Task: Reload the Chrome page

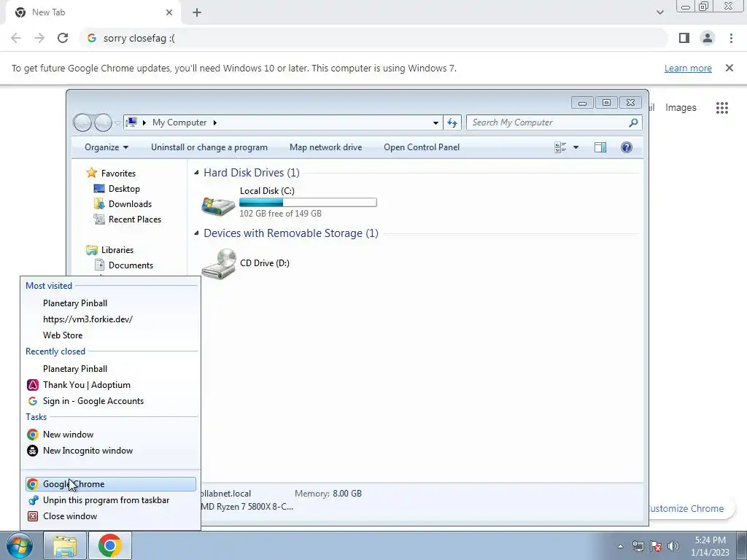Action: pos(63,38)
